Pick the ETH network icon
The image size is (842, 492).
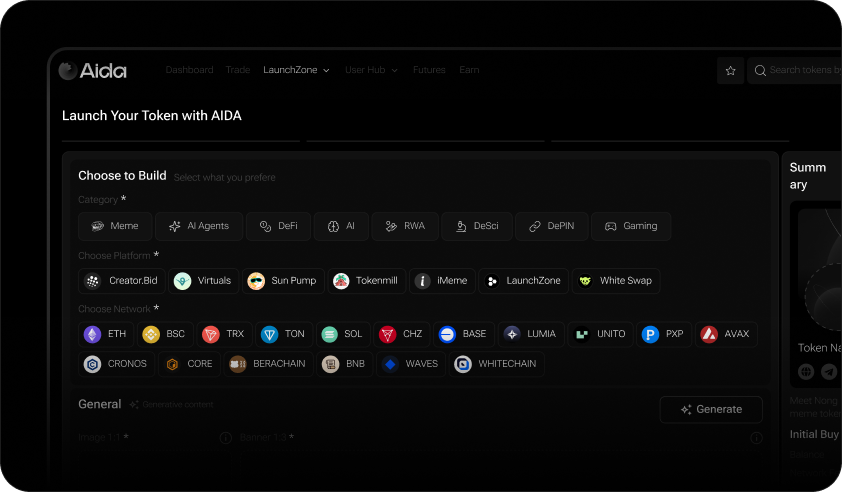pyautogui.click(x=92, y=334)
